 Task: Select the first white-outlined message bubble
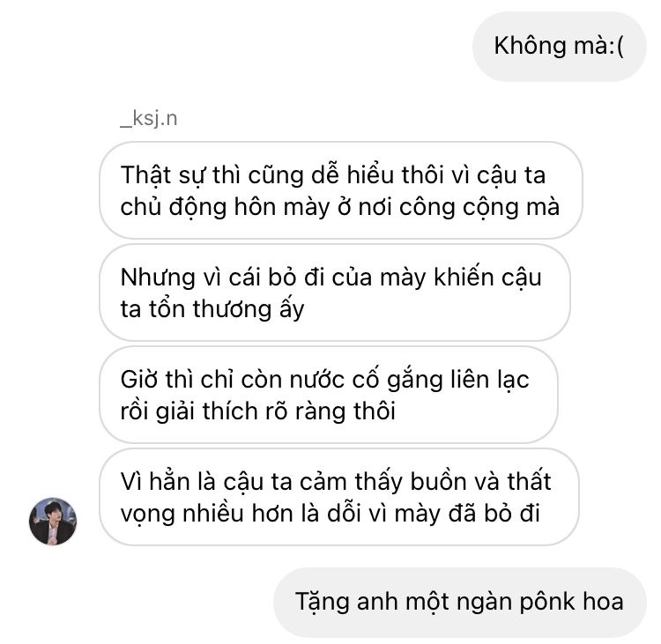(x=341, y=190)
